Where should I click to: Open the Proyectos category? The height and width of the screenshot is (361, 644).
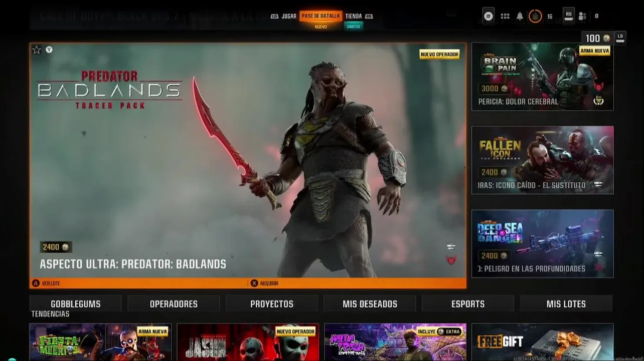[272, 304]
